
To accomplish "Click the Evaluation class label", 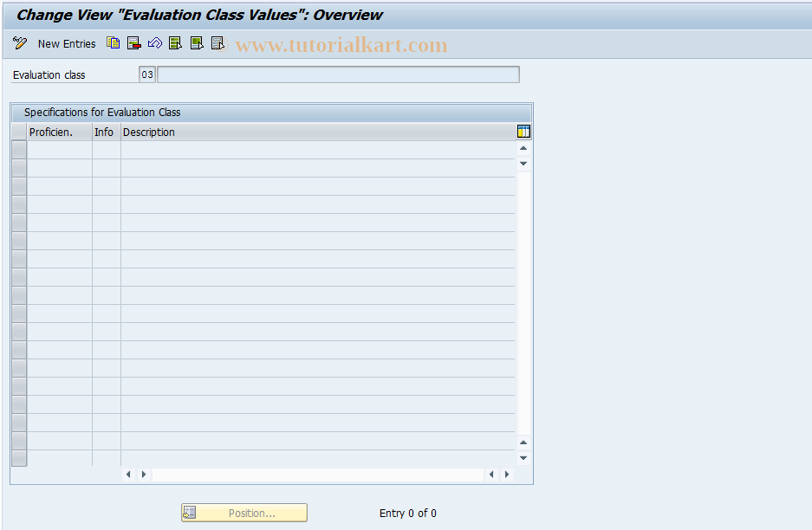I will pyautogui.click(x=49, y=75).
